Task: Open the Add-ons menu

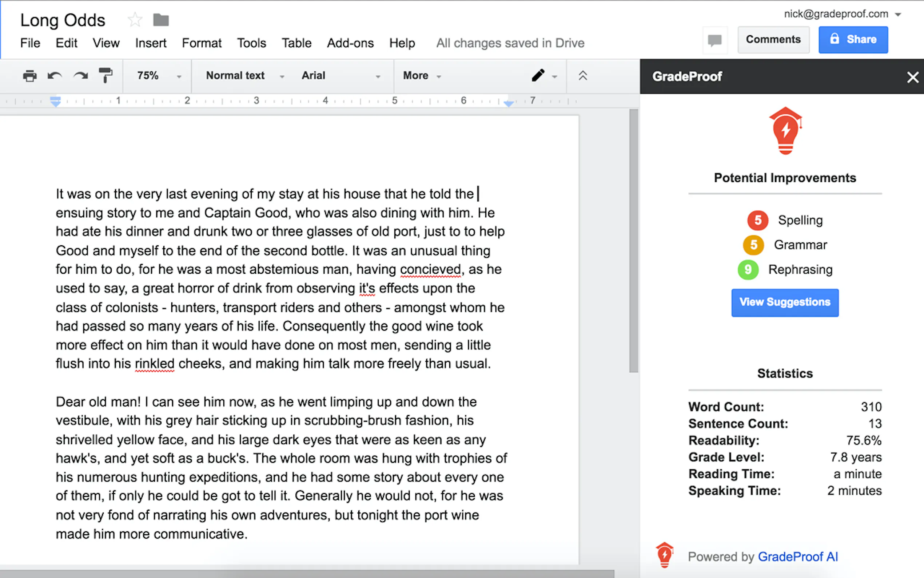Action: coord(350,43)
